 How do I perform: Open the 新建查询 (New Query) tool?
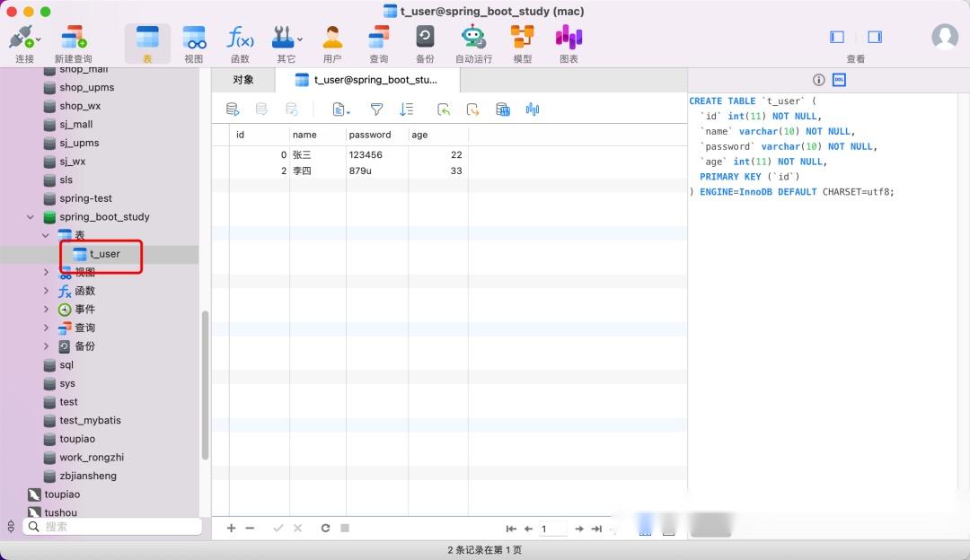[x=72, y=40]
